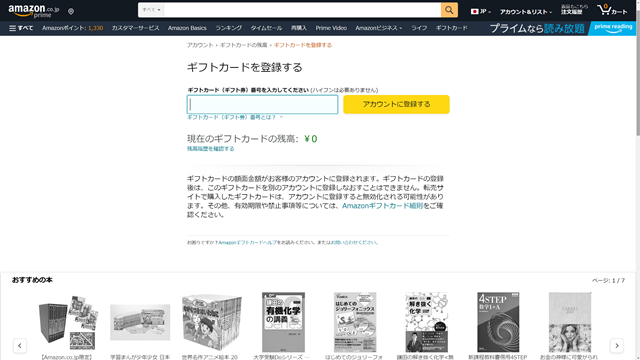Click the gift card number input field
The image size is (640, 360).
pos(262,104)
